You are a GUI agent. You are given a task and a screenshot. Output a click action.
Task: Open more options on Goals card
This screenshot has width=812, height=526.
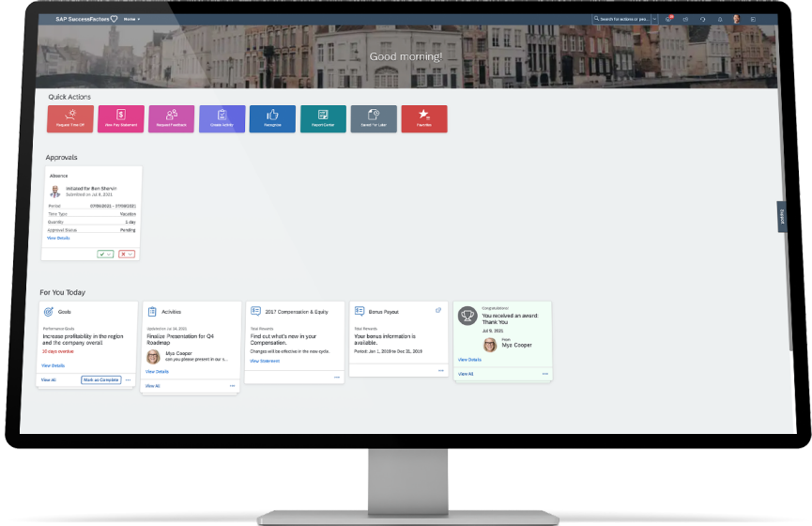tap(128, 379)
